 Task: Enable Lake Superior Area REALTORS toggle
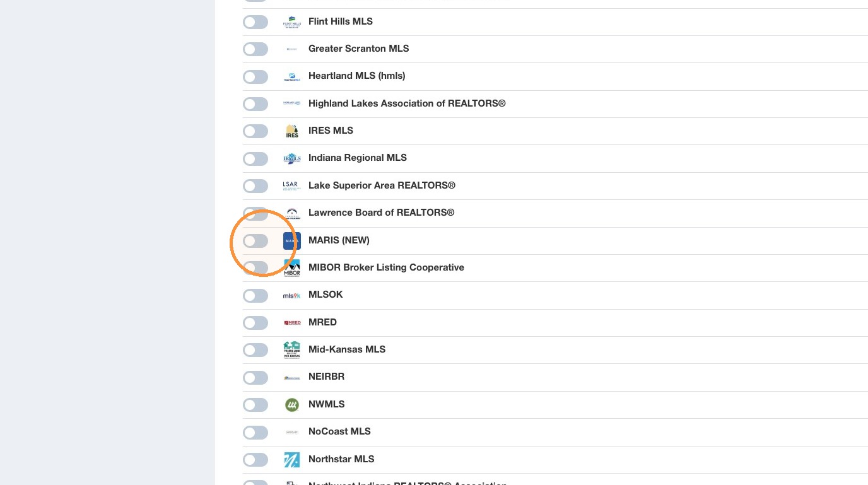click(x=255, y=186)
